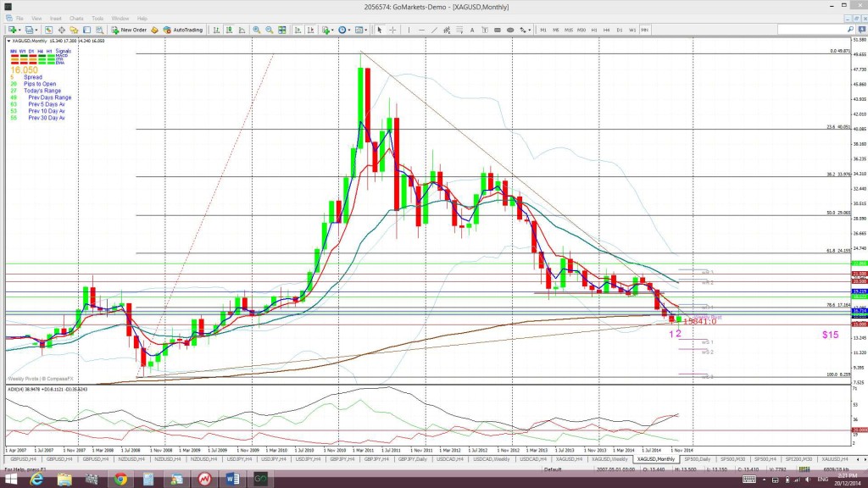Toggle the AutoTrading button
This screenshot has width=868, height=488.
click(183, 30)
